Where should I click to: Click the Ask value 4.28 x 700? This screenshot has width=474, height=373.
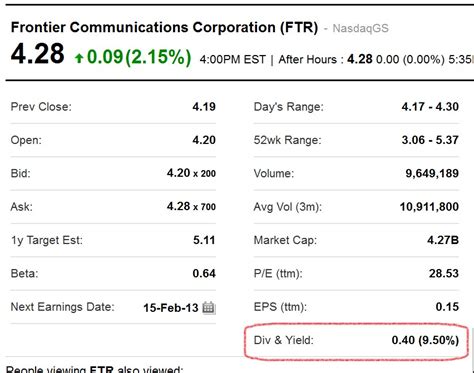click(x=191, y=207)
